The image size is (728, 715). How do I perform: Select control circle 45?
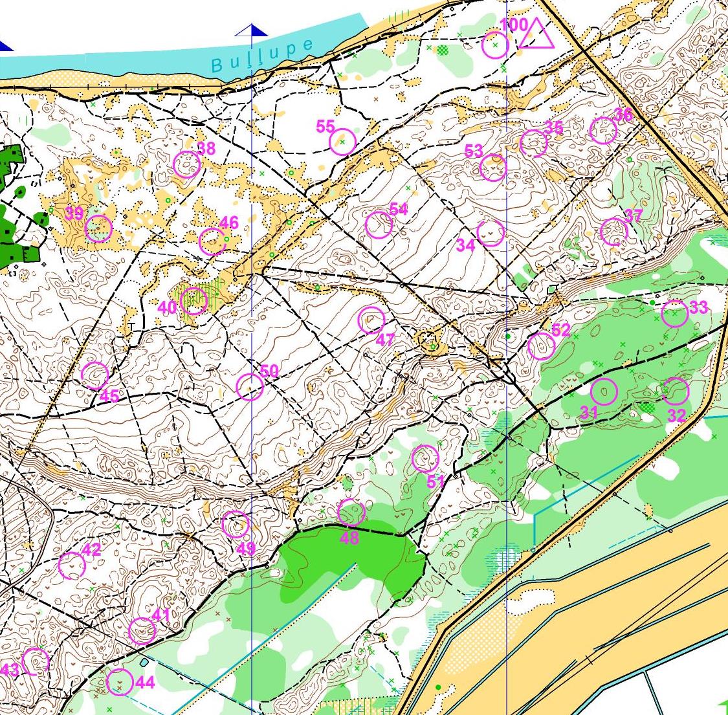coord(95,375)
